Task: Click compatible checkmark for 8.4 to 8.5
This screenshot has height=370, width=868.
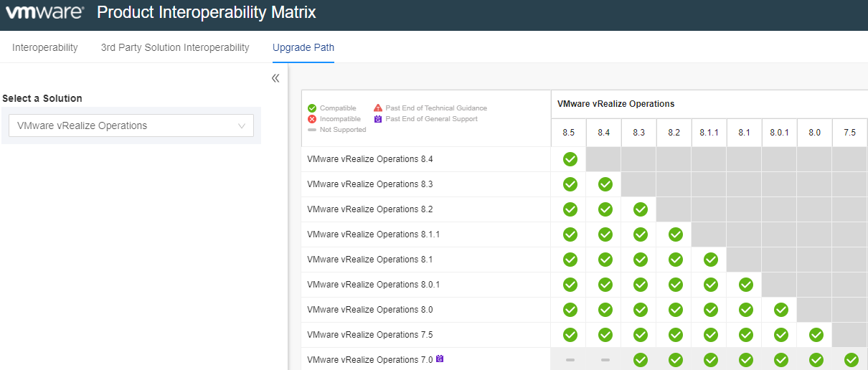Action: tap(570, 159)
